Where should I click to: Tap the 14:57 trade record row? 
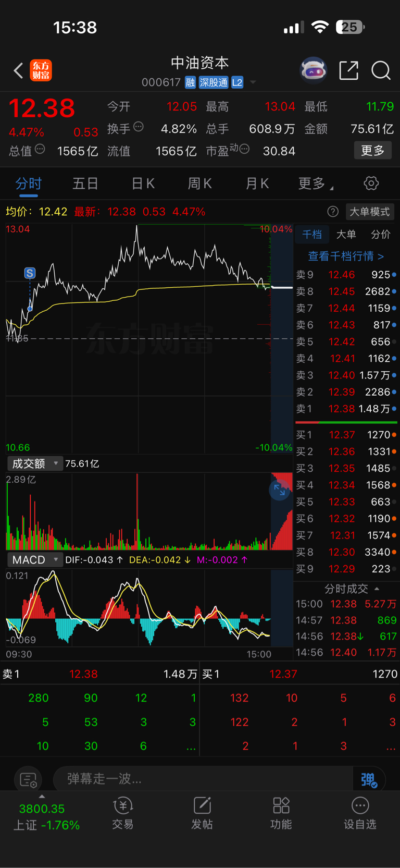pyautogui.click(x=346, y=620)
